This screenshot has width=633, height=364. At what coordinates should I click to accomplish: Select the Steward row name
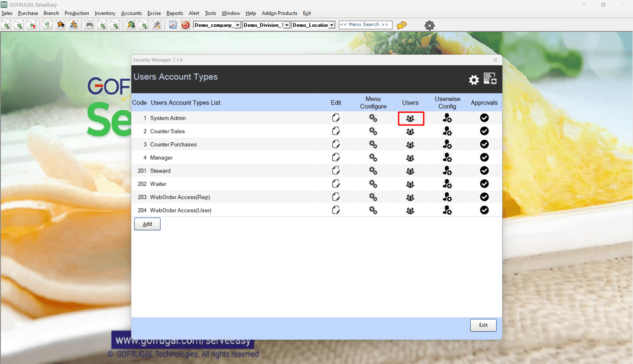pyautogui.click(x=160, y=171)
